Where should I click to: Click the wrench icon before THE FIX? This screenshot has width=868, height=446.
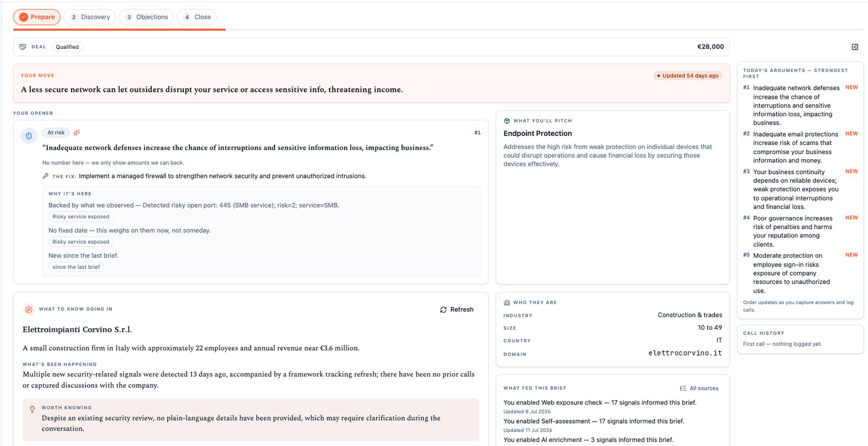[45, 176]
